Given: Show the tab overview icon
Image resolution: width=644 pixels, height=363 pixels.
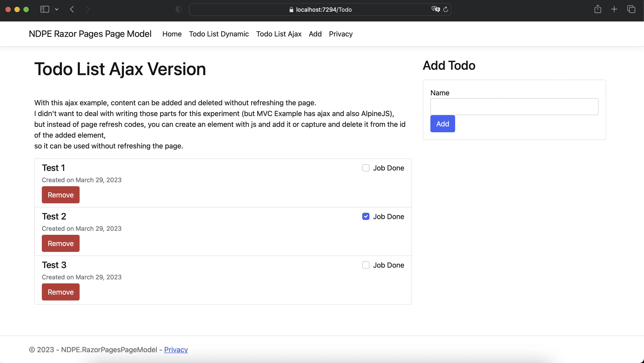Looking at the screenshot, I should click(631, 9).
